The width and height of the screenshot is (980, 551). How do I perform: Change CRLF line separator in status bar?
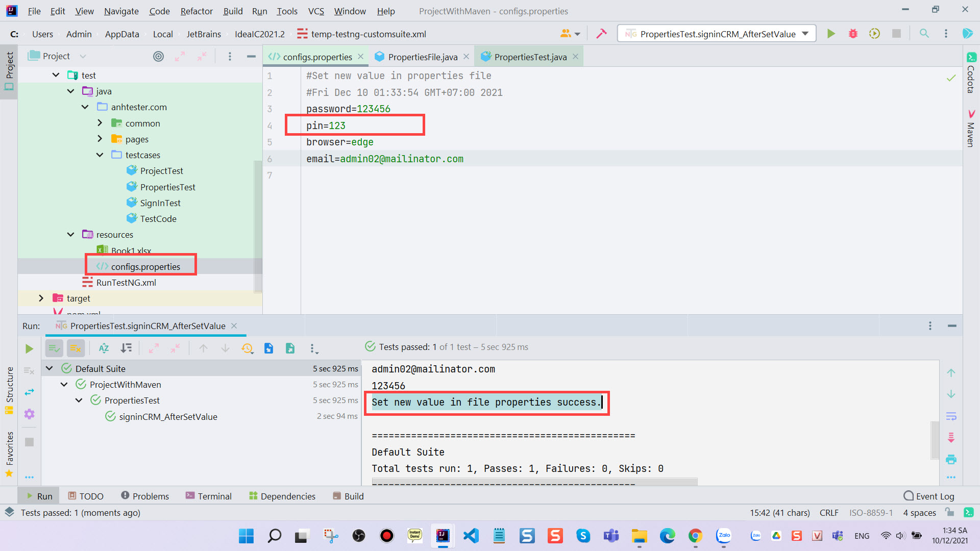(x=829, y=512)
